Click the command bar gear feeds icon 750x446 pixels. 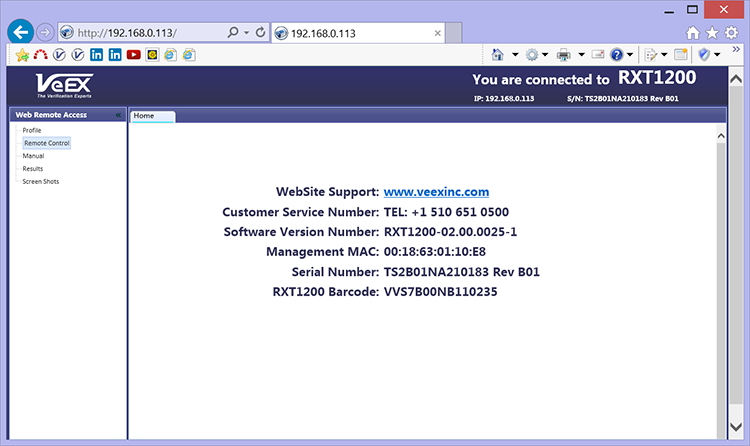click(x=532, y=55)
